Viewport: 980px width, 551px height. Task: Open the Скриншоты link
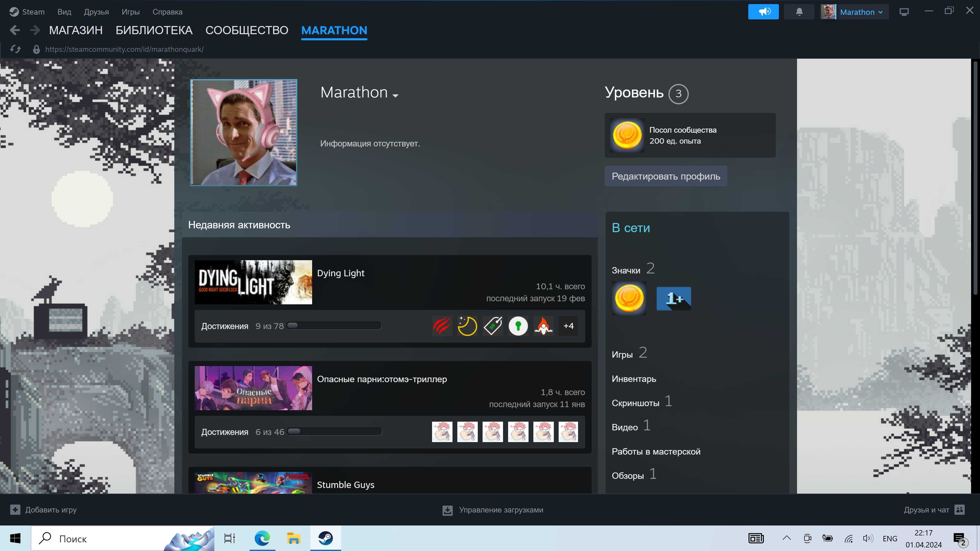635,403
